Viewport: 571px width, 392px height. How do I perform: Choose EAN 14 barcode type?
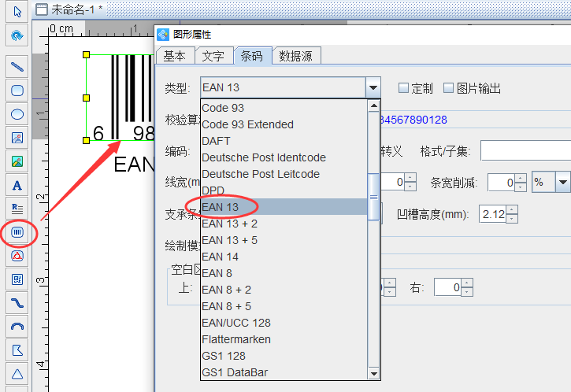tap(284, 257)
